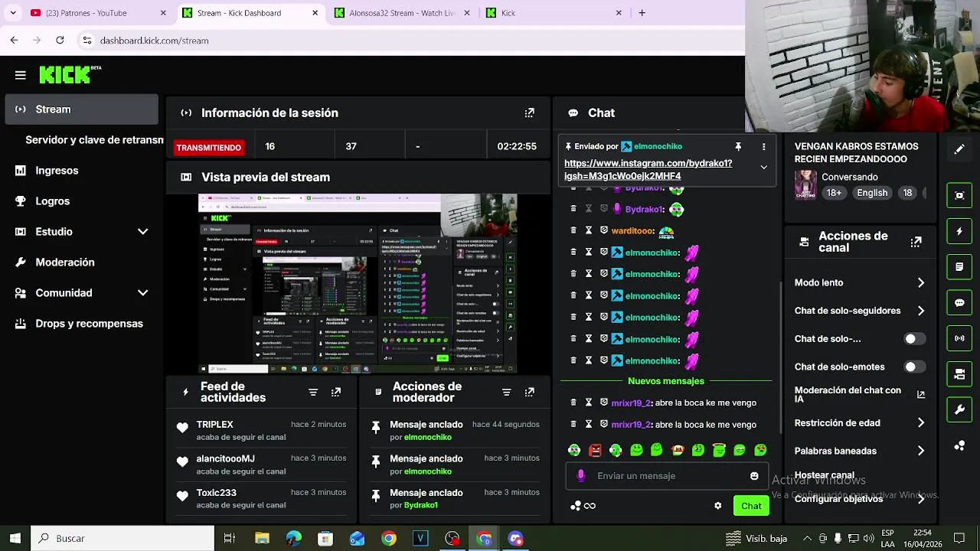Toggle chat bubble widget in right toolbar
The height and width of the screenshot is (551, 980).
[x=959, y=303]
